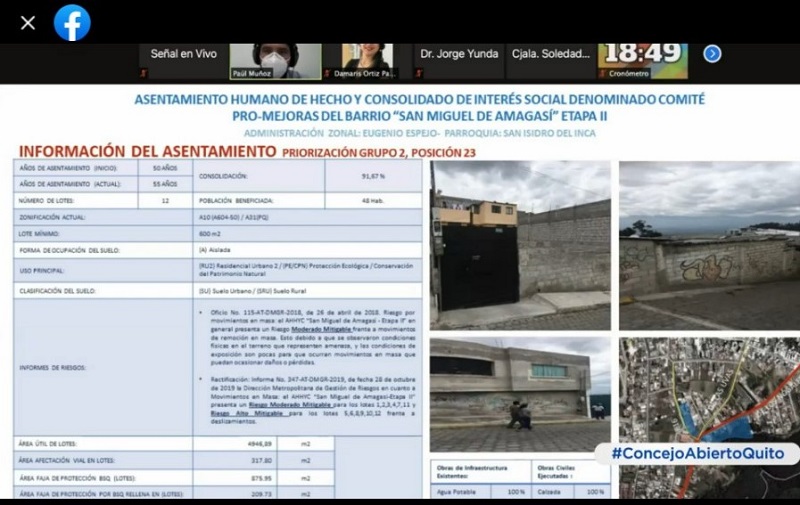Click the 'CONSOLIDACIÓN:' label cell
Screen dimensions: 800x505
(259, 176)
